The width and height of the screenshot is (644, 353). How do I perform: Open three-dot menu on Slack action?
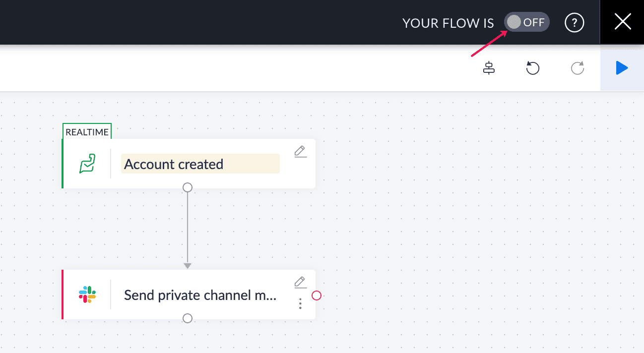click(300, 303)
